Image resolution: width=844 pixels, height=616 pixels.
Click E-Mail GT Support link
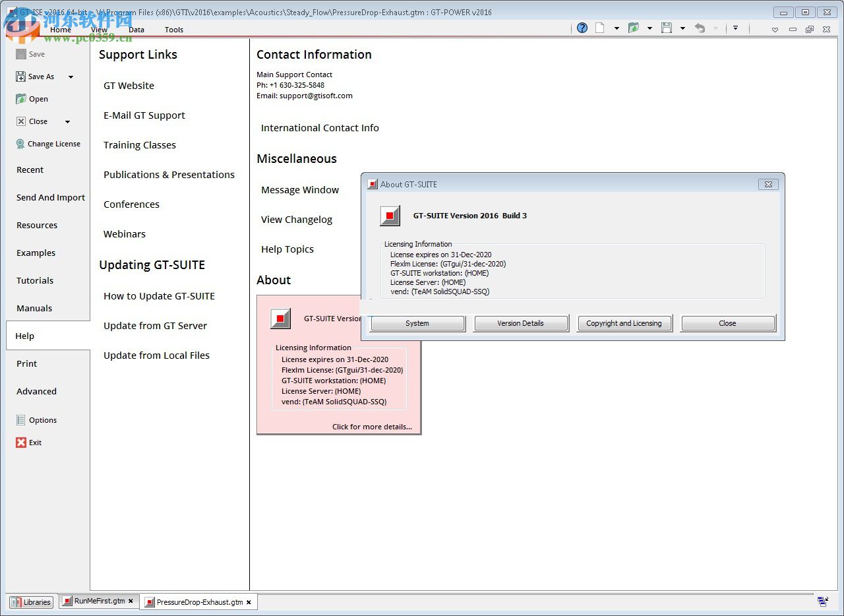(x=144, y=115)
